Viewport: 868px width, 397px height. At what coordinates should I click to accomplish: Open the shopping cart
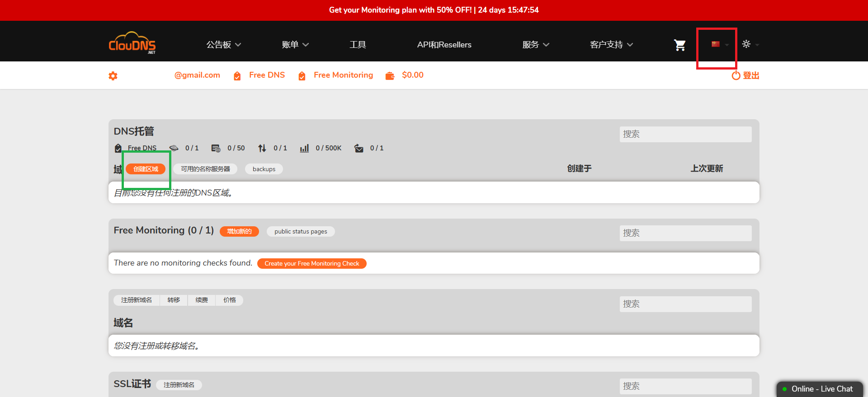679,45
